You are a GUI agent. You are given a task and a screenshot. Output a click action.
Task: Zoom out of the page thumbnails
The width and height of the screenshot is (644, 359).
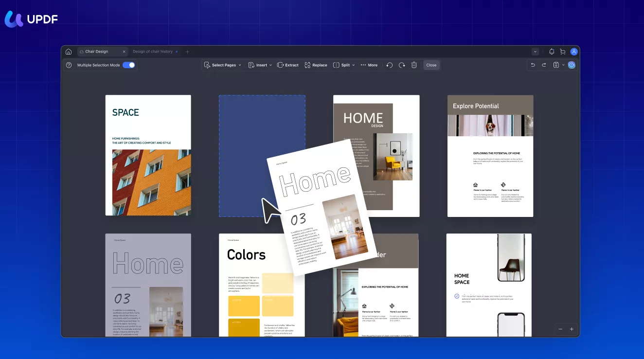pos(560,329)
